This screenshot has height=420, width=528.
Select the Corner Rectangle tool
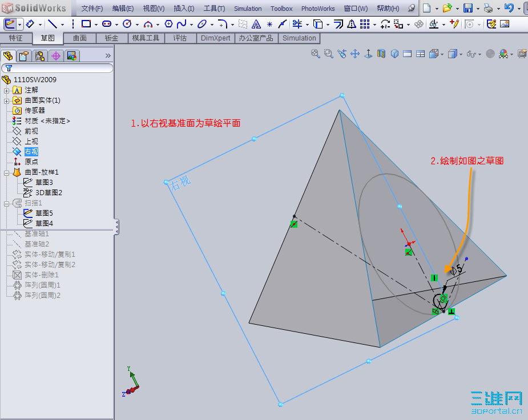(x=86, y=24)
